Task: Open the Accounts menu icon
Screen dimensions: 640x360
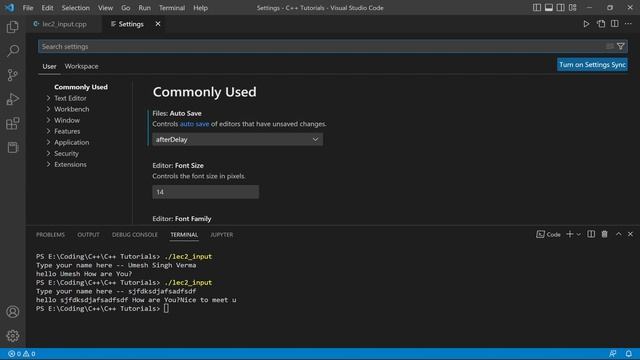Action: [x=13, y=312]
